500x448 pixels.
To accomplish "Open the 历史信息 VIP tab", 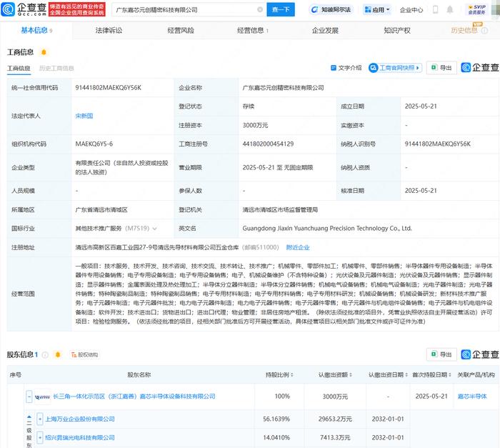I will click(x=464, y=30).
